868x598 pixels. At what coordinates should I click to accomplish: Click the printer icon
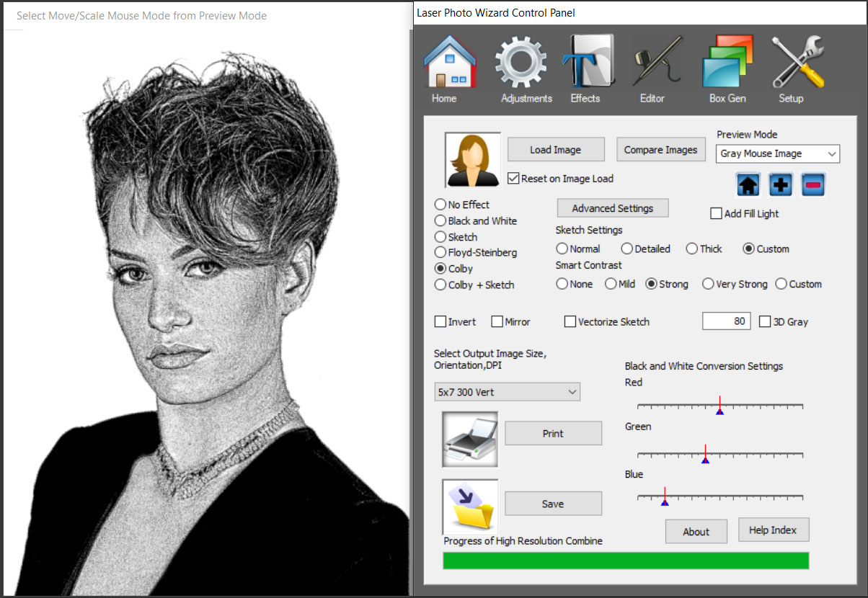470,438
